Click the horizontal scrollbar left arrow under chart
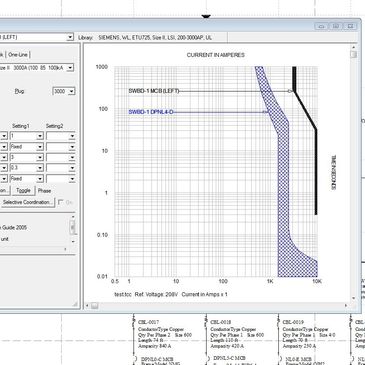Viewport: 365px width, 365px height. [87, 305]
